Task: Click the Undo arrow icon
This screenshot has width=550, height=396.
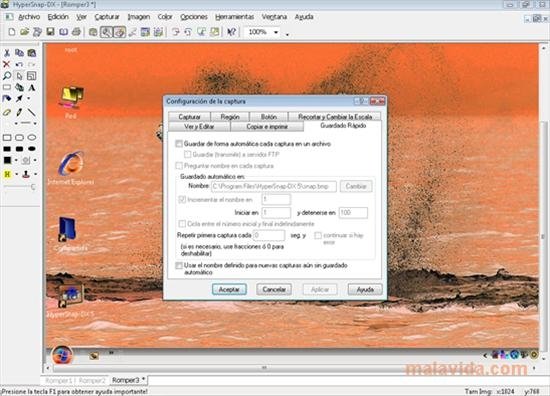Action: click(x=19, y=65)
